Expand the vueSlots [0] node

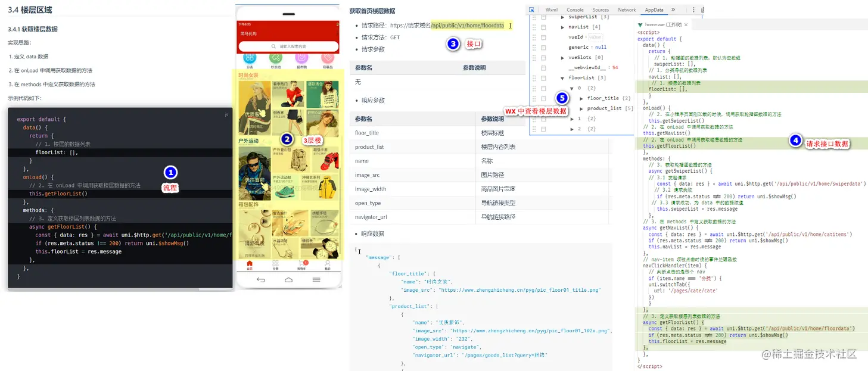tap(562, 58)
